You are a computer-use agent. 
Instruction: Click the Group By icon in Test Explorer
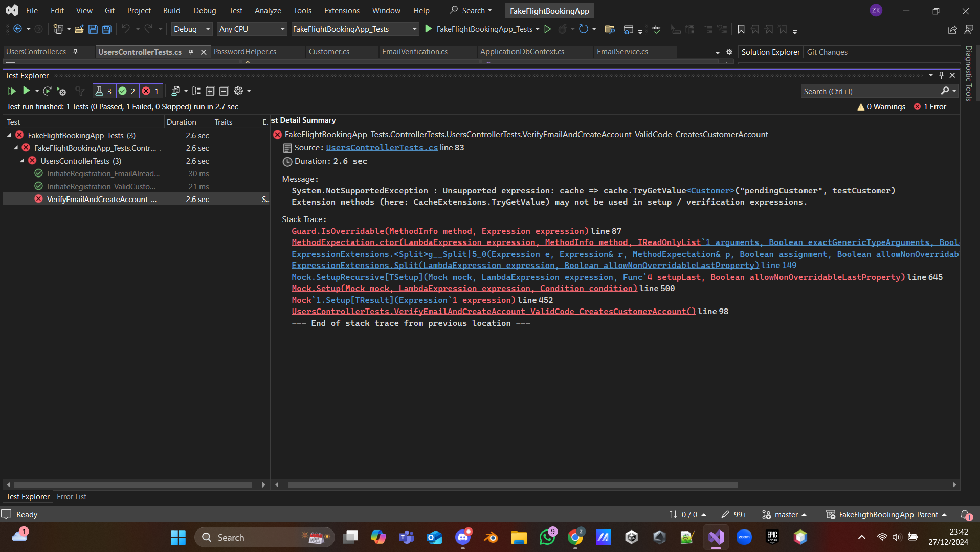tap(196, 91)
